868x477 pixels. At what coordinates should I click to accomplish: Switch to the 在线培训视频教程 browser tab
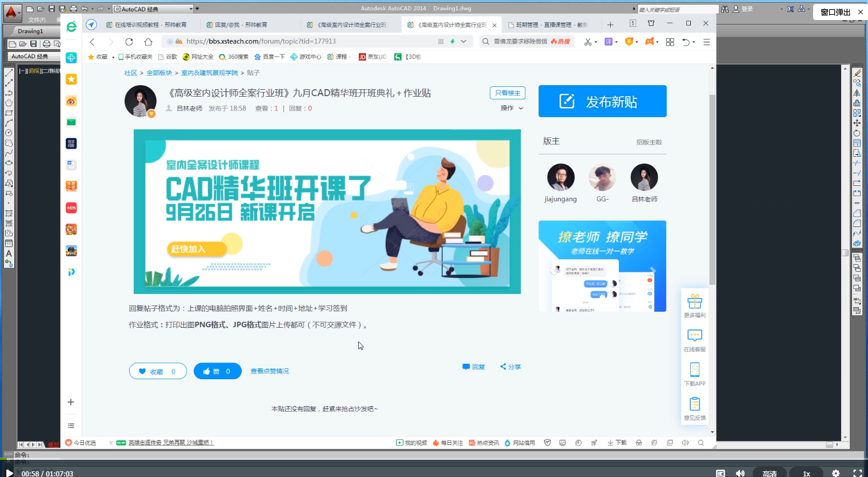(146, 25)
